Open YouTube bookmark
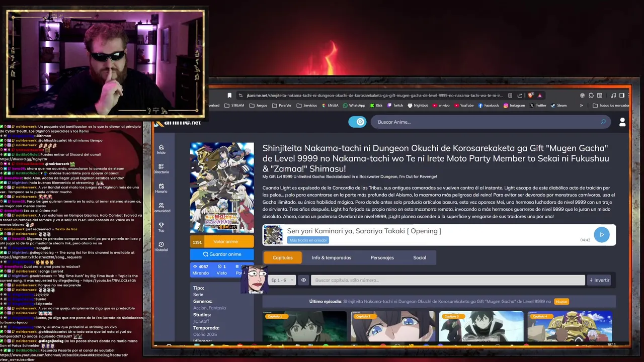The height and width of the screenshot is (362, 644). pyautogui.click(x=463, y=106)
